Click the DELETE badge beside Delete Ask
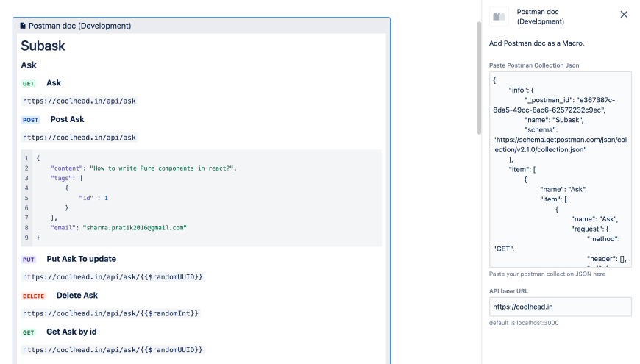Image resolution: width=640 pixels, height=364 pixels. pos(33,296)
